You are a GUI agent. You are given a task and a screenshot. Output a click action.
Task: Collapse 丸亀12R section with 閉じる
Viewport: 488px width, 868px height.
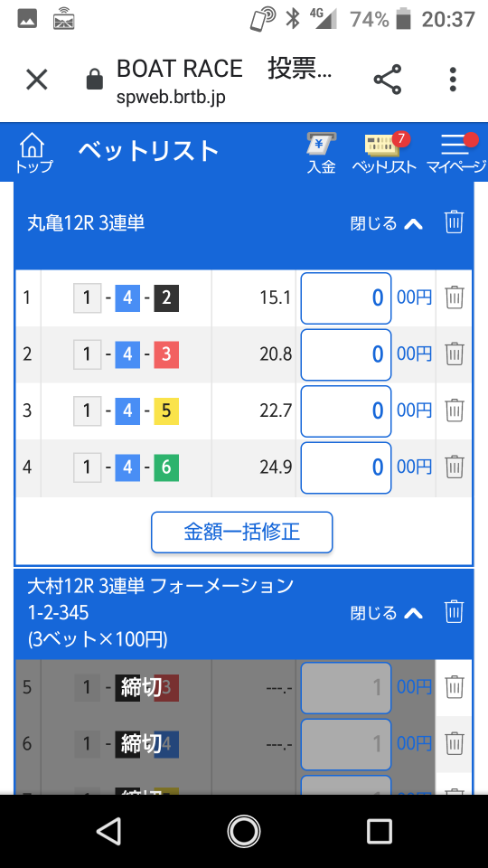click(x=387, y=223)
